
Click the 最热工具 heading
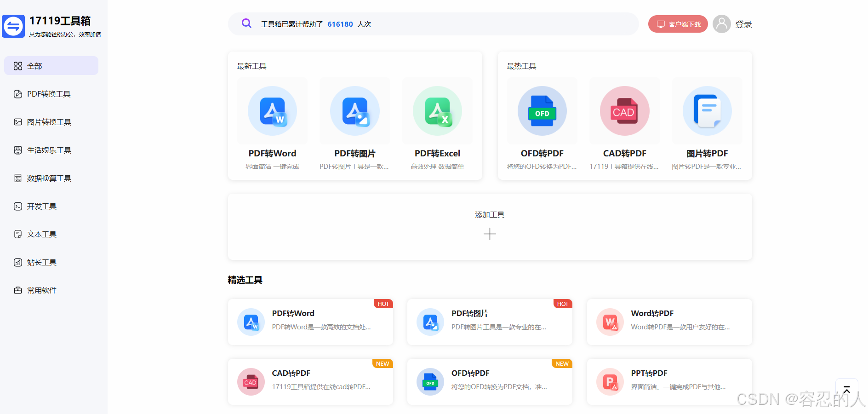[x=521, y=66]
